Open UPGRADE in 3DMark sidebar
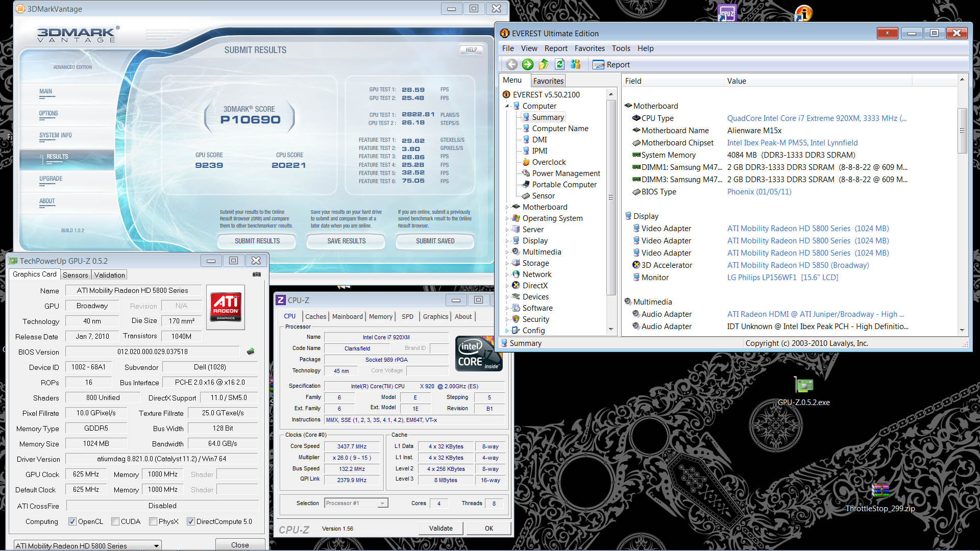The image size is (980, 551). [x=51, y=179]
